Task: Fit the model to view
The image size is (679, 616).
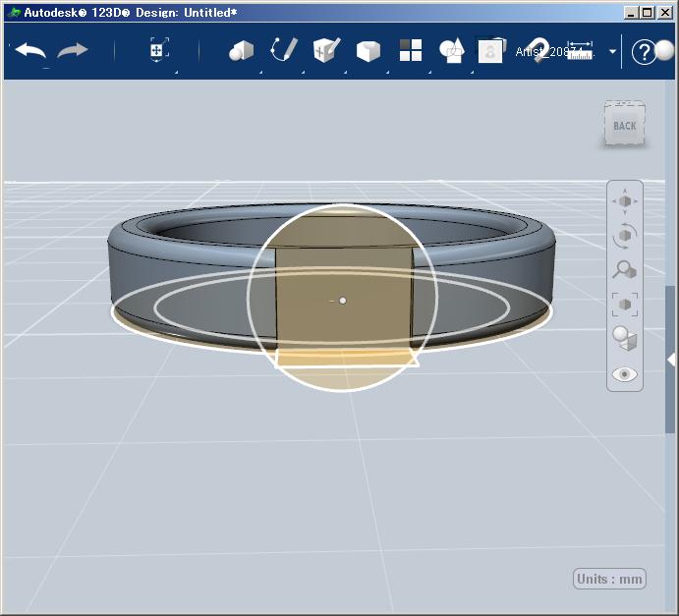Action: pos(625,305)
